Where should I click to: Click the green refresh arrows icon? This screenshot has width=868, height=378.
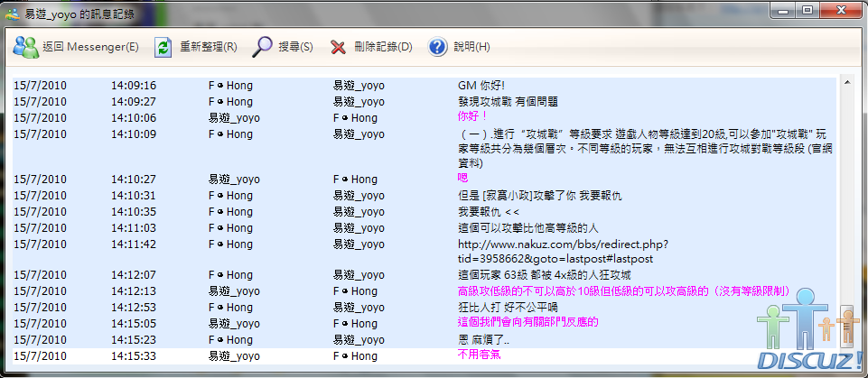coord(163,48)
